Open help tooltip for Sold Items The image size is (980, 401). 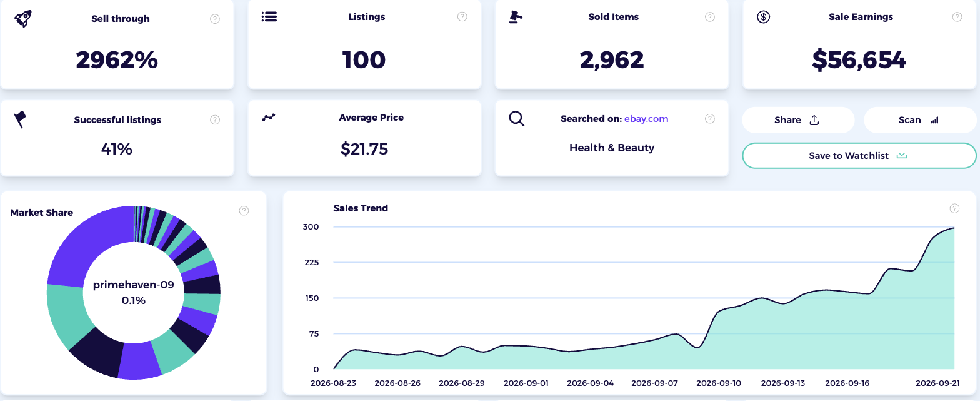710,17
